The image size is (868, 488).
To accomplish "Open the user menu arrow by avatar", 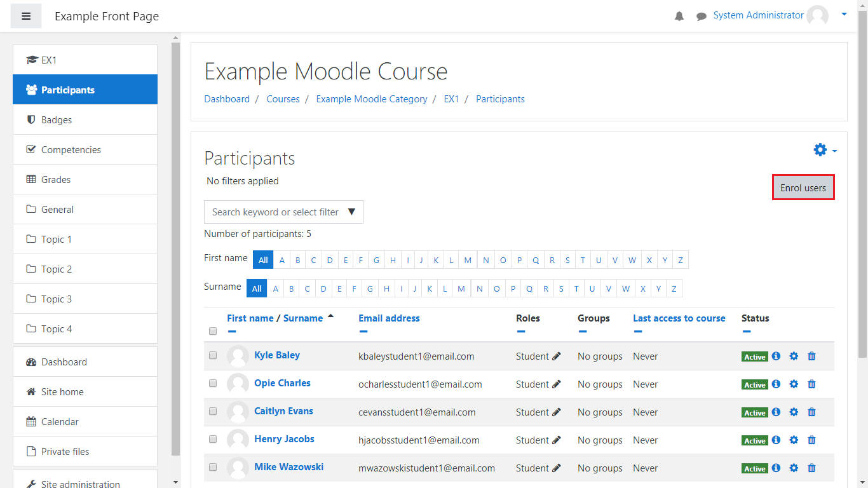I will click(x=844, y=14).
